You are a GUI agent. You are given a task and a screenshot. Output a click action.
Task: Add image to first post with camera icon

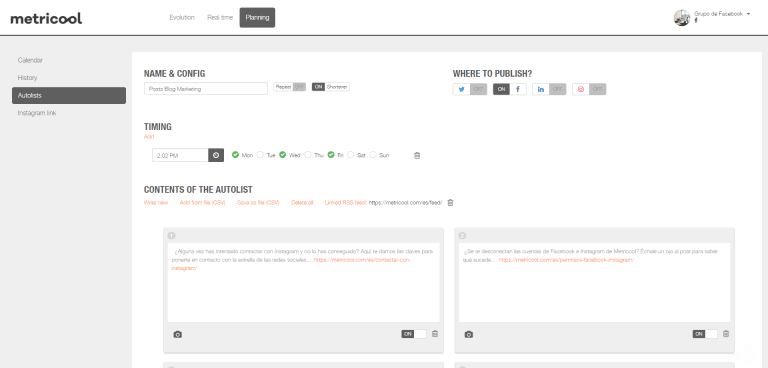(x=177, y=334)
